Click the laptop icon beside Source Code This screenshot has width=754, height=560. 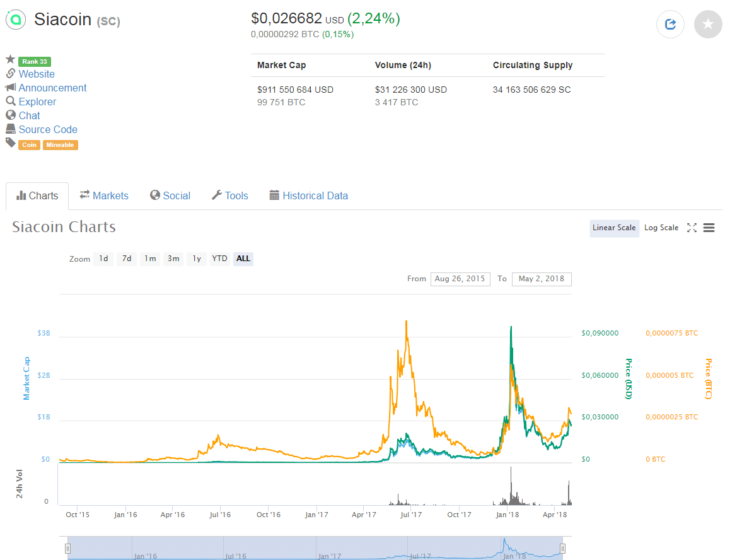[11, 129]
